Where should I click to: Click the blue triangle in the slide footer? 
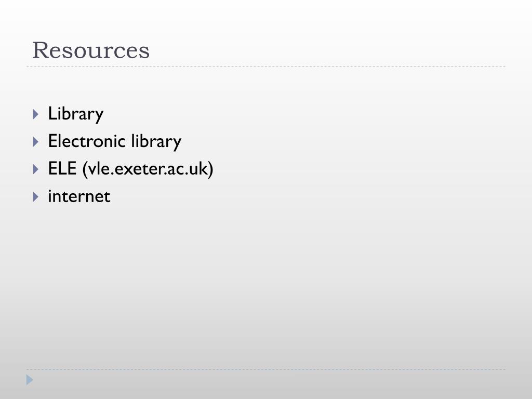coord(30,380)
